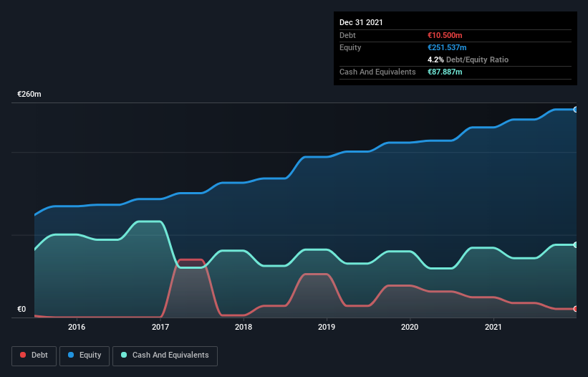Screen dimensions: 588x377
Task: Select the Equity endpoint marker on chart
Action: tap(576, 110)
